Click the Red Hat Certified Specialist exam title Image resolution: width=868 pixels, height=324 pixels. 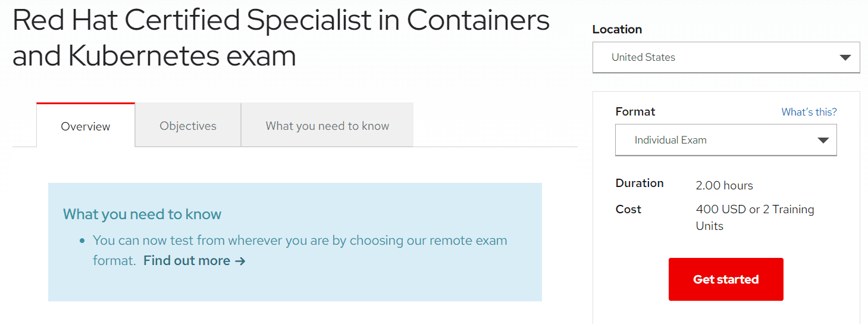click(281, 38)
